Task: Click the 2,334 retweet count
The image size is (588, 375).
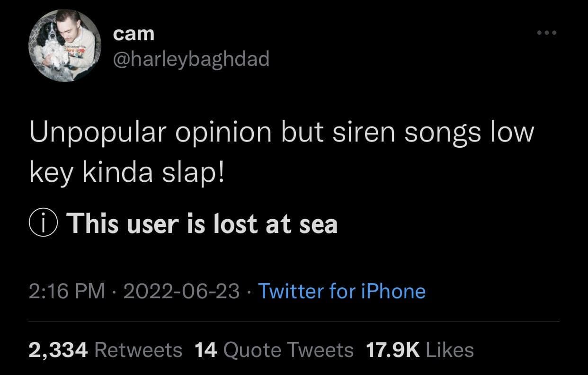Action: click(58, 350)
